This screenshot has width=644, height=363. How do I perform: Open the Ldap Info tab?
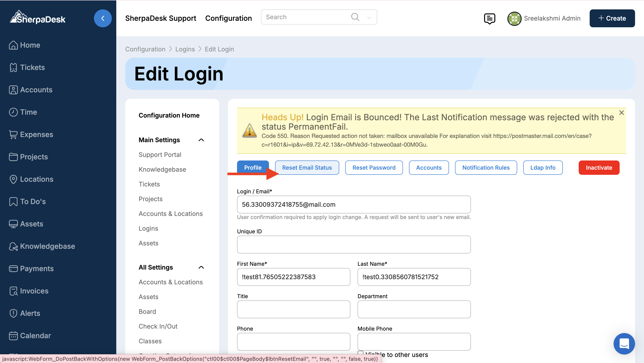pyautogui.click(x=543, y=168)
